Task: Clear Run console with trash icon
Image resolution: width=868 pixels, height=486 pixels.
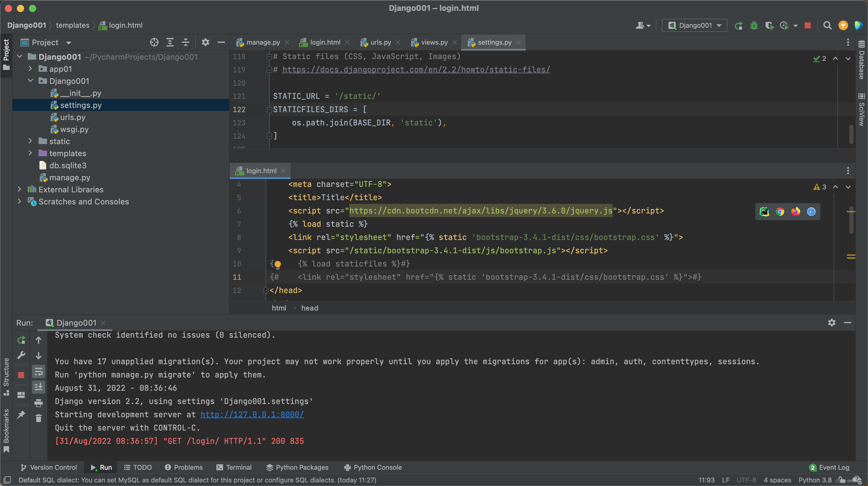Action: pos(39,418)
